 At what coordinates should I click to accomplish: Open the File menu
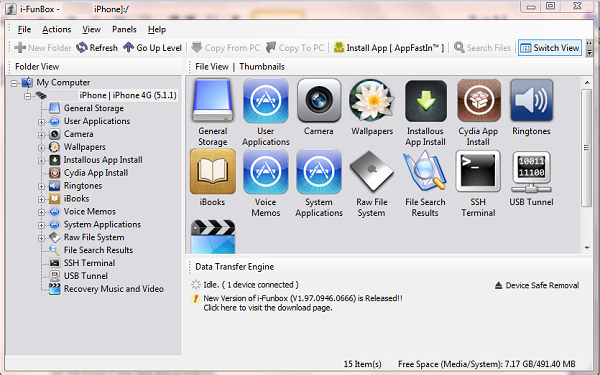tap(24, 29)
